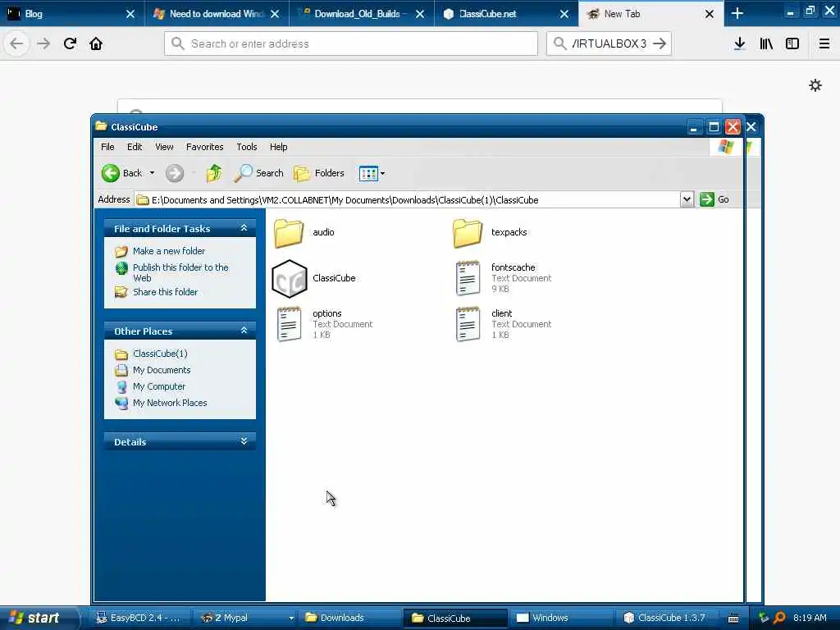Image resolution: width=840 pixels, height=630 pixels.
Task: Submit browser search with arrow button
Action: click(x=660, y=43)
